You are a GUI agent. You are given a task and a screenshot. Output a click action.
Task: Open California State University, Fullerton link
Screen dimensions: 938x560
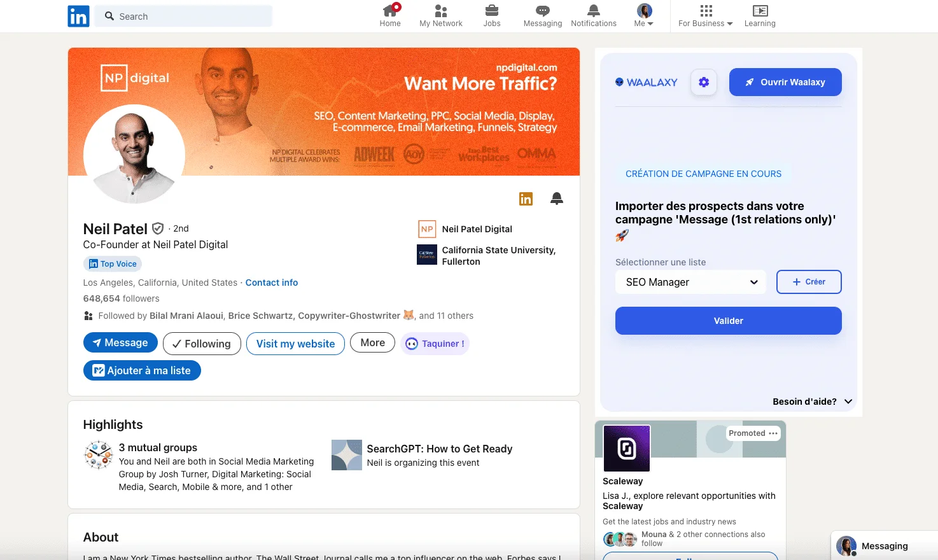(499, 256)
